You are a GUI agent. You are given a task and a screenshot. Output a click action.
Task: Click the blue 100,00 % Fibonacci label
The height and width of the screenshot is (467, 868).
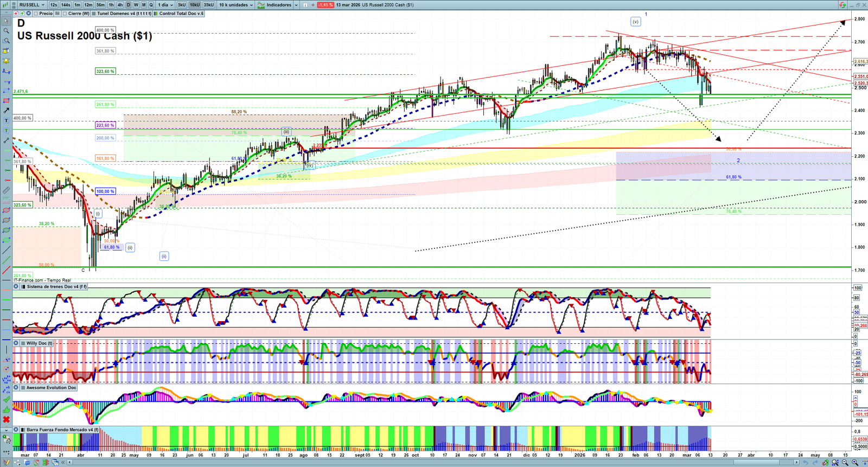tap(105, 191)
